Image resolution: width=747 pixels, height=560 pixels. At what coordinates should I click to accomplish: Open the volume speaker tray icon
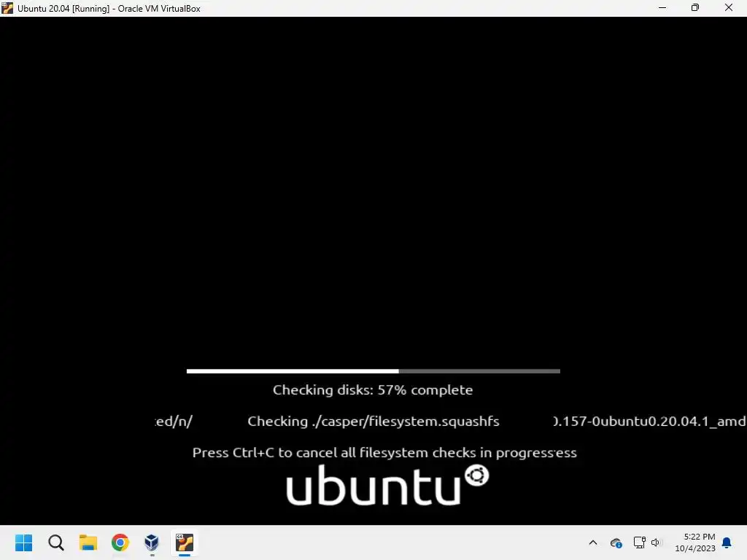656,542
